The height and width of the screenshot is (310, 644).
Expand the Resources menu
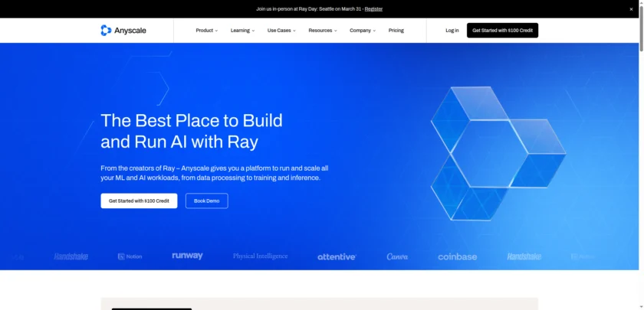323,31
